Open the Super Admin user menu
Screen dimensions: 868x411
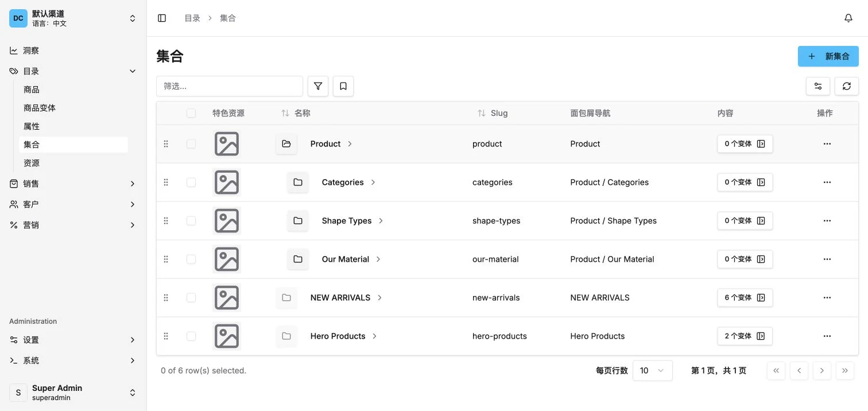(73, 393)
